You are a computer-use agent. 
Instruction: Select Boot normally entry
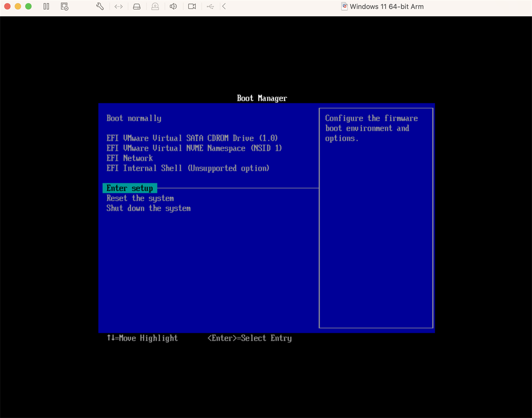click(x=134, y=118)
